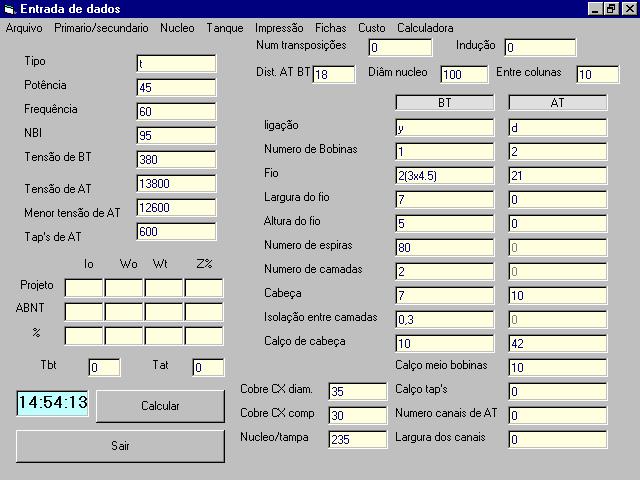
Task: Click the clock display 14:54:13
Action: [53, 403]
